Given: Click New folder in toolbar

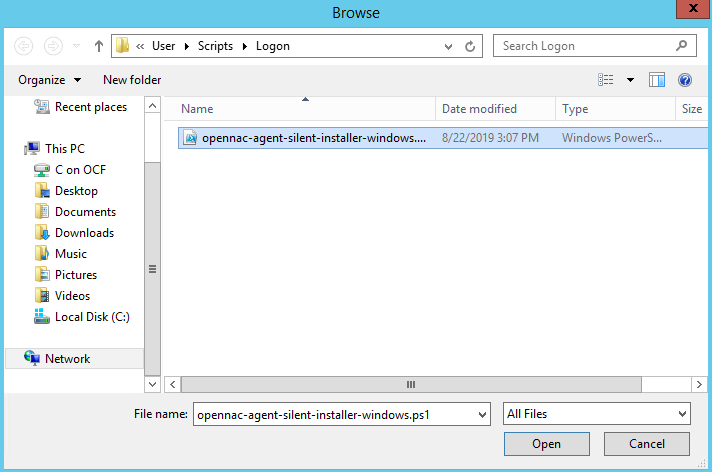Looking at the screenshot, I should coord(132,80).
